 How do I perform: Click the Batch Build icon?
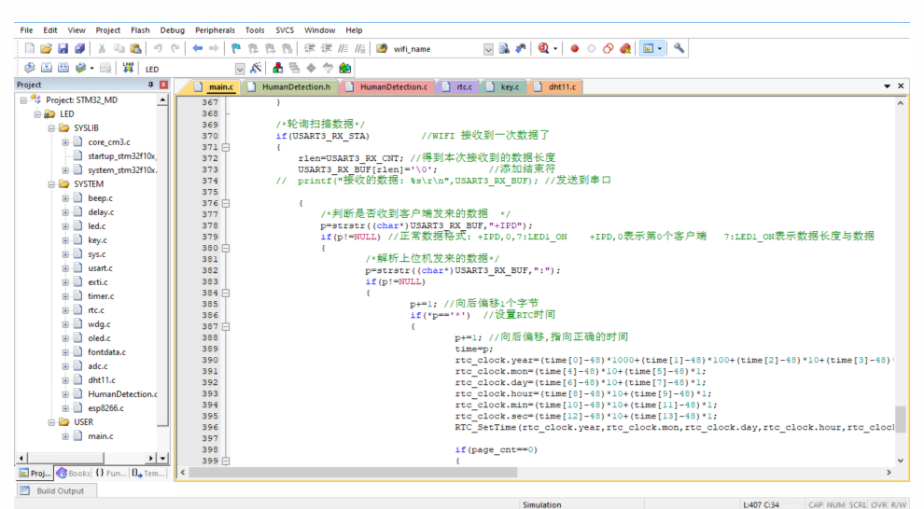[81, 68]
